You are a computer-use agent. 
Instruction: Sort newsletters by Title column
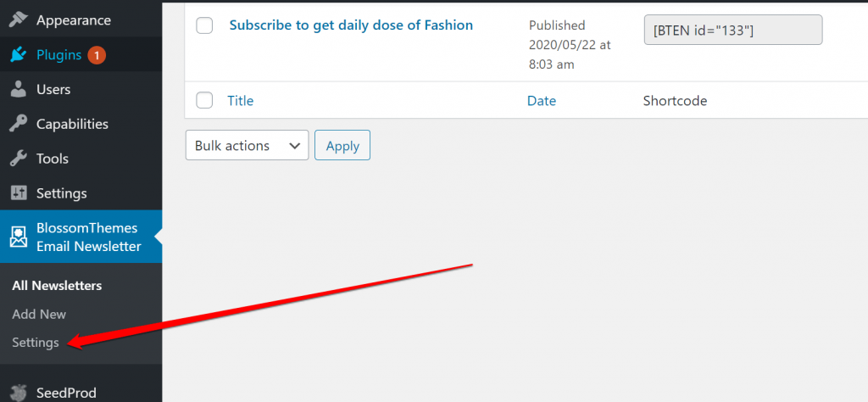point(241,101)
